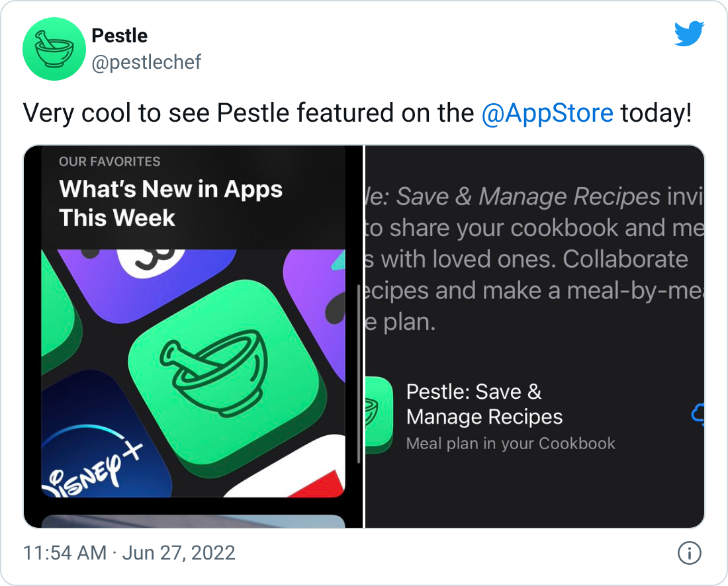Click the cloud download icon
Screen dimensions: 728x586
698,414
